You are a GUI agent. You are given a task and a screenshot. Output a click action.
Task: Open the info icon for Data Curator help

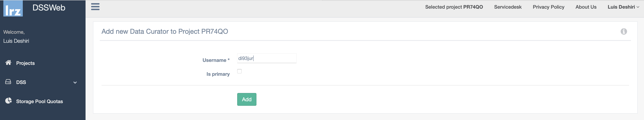coord(624,31)
